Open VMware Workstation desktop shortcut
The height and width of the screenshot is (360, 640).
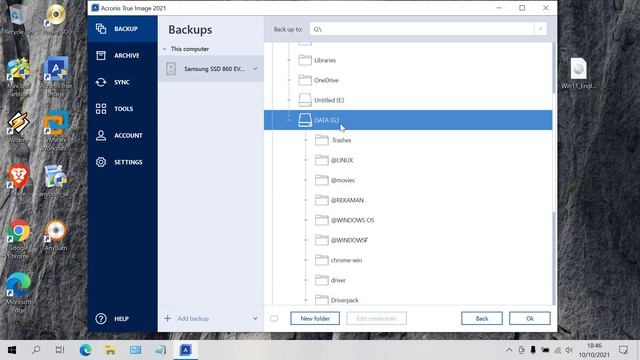point(56,131)
